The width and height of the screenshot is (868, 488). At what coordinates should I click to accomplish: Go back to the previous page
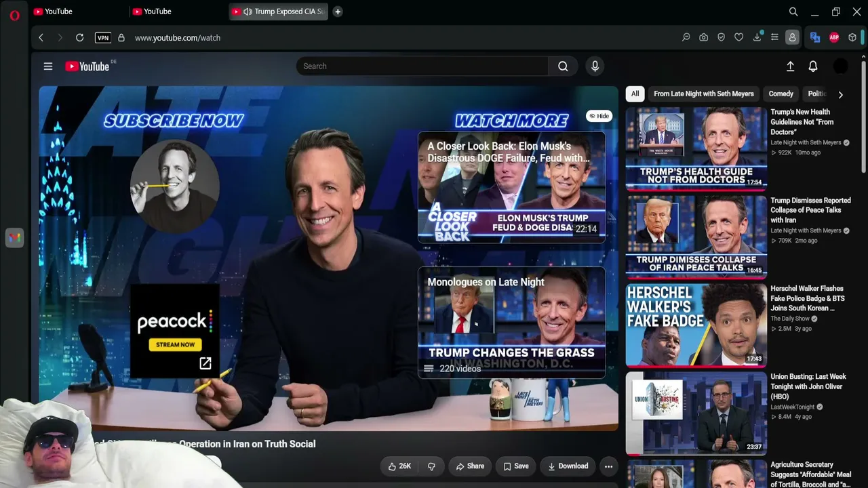tap(41, 38)
